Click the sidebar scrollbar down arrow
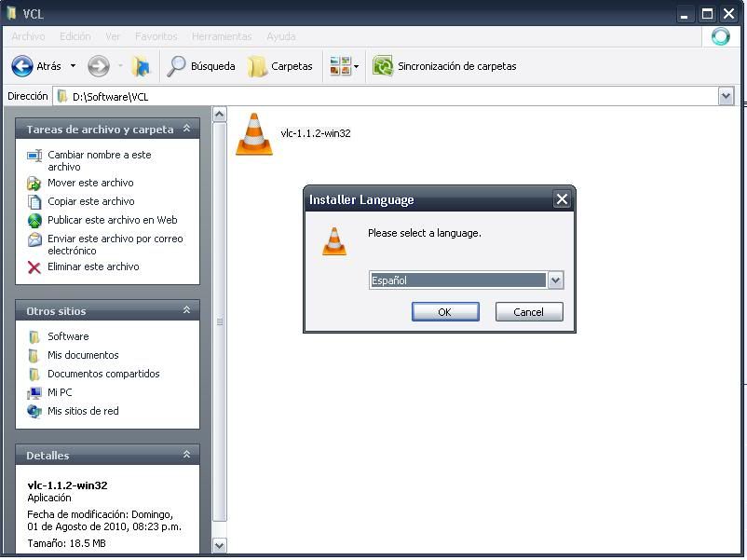Image resolution: width=747 pixels, height=560 pixels. [220, 545]
